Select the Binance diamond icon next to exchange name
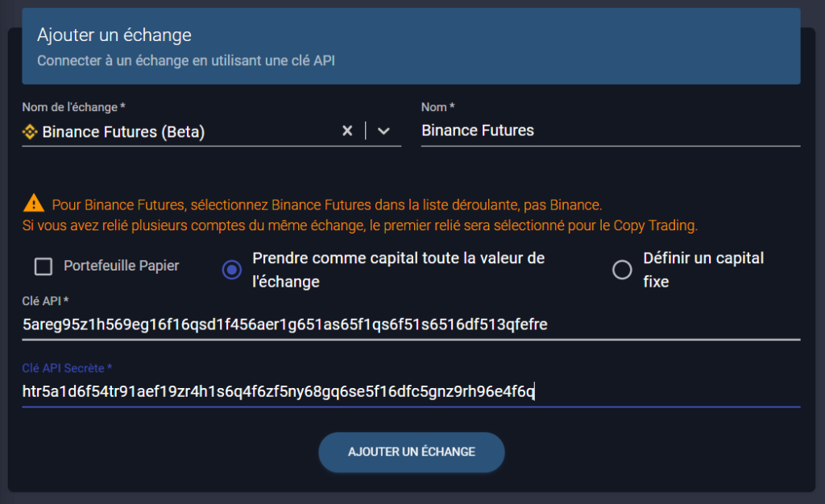Screen dimensions: 825x504 click(31, 130)
